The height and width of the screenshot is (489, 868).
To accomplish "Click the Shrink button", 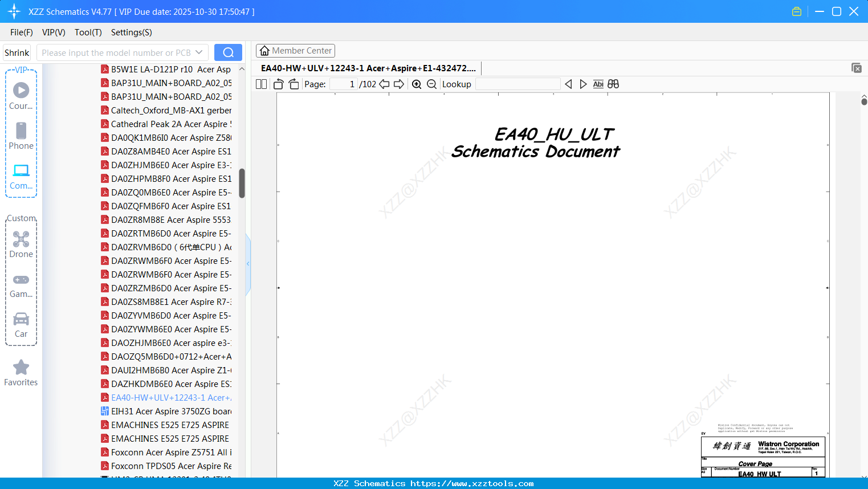I will click(x=17, y=52).
